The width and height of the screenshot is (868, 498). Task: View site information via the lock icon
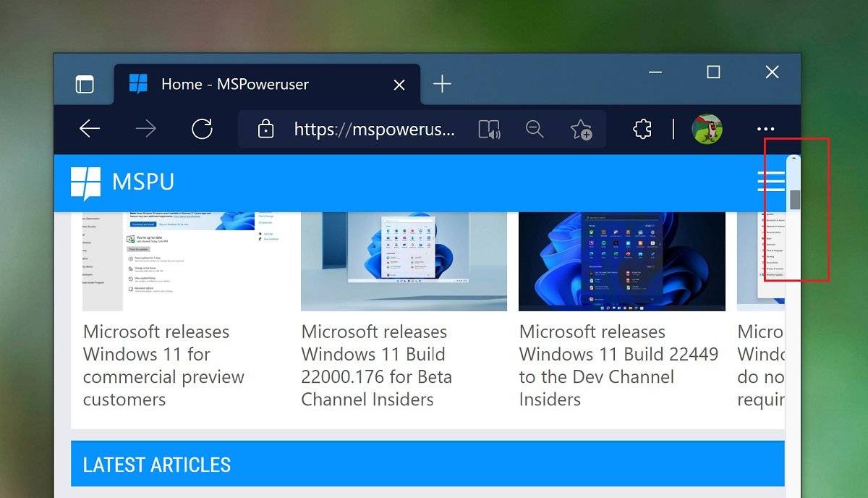[x=266, y=129]
